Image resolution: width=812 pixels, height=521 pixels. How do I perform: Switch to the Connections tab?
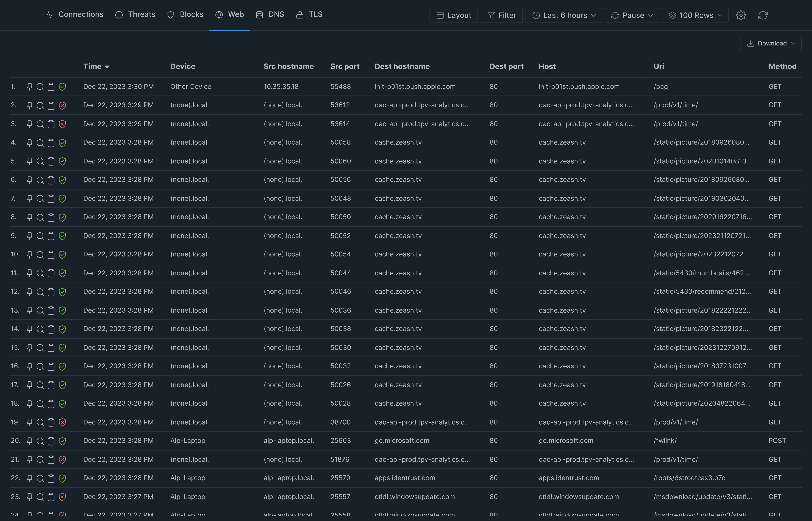[x=74, y=15]
